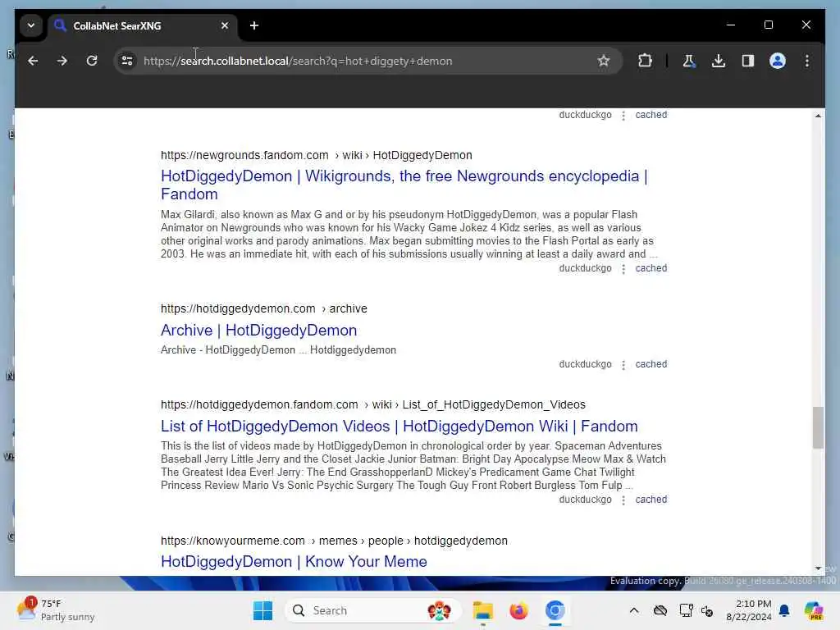Open the network display tray icon
Viewport: 840px width, 630px height.
(x=686, y=610)
